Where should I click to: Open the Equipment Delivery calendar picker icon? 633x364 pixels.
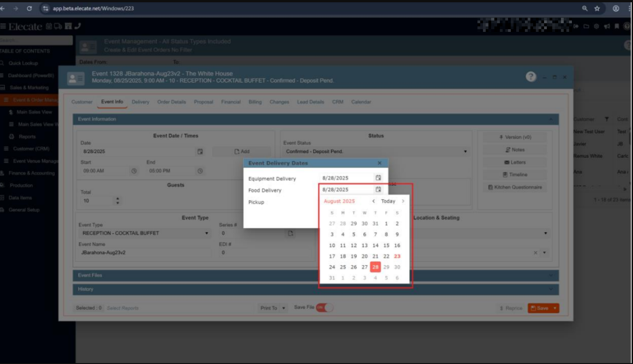378,178
